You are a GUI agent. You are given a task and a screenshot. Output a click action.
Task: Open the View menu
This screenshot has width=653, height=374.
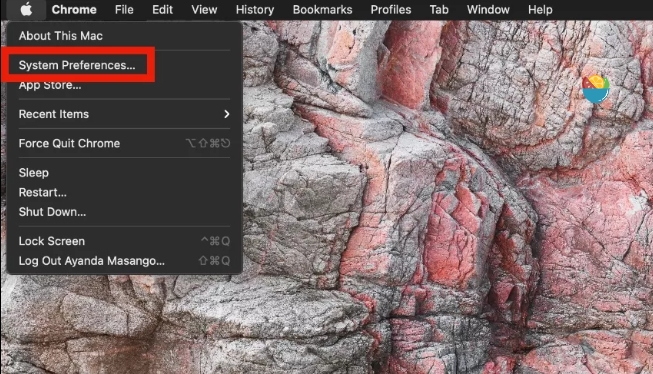(x=204, y=10)
